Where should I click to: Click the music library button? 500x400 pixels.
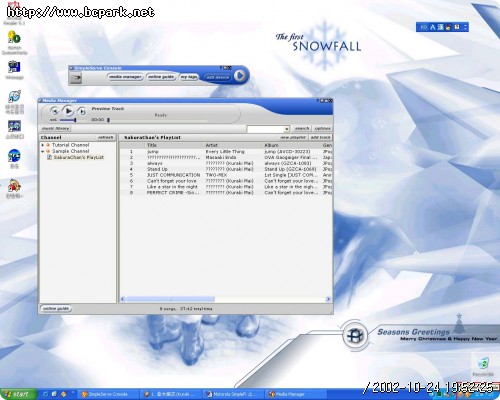pos(55,128)
